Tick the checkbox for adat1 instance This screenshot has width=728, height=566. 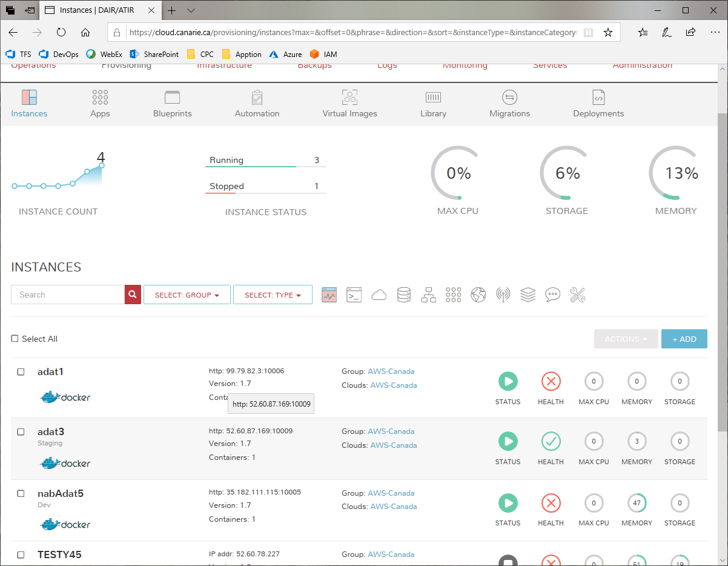[21, 372]
